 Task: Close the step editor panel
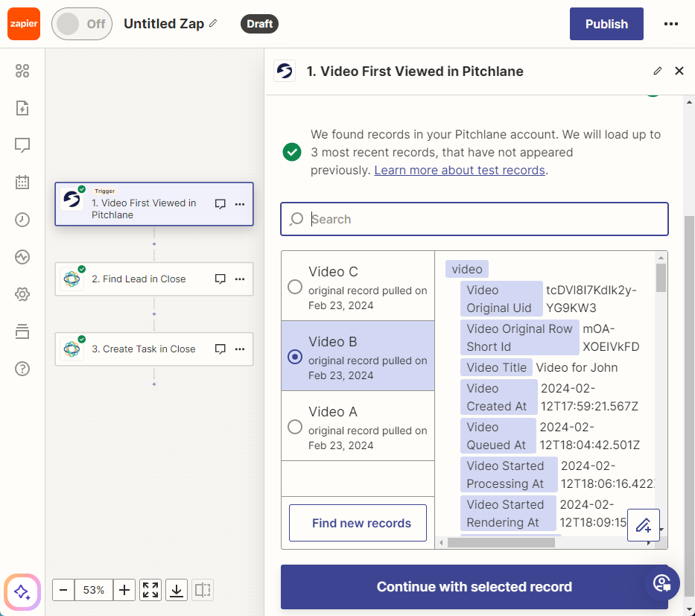[679, 71]
